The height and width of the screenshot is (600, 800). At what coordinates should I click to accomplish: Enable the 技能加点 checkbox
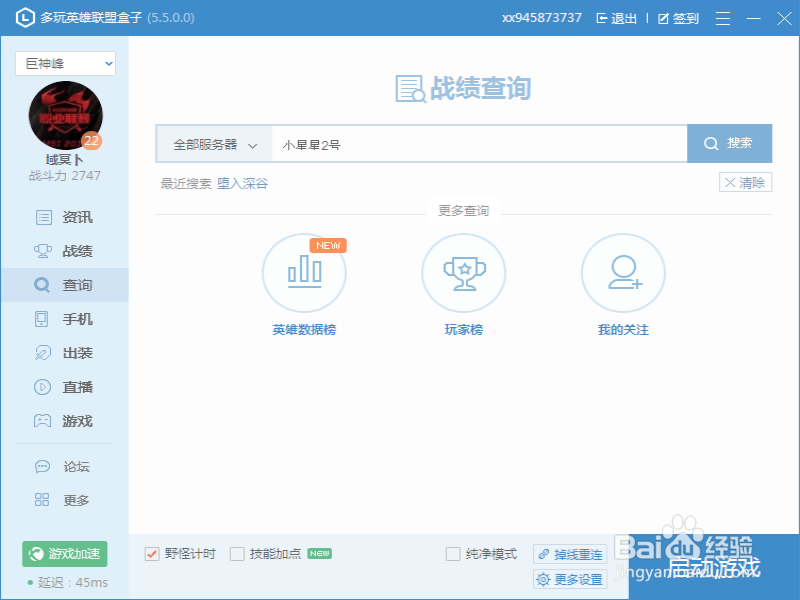tap(237, 554)
